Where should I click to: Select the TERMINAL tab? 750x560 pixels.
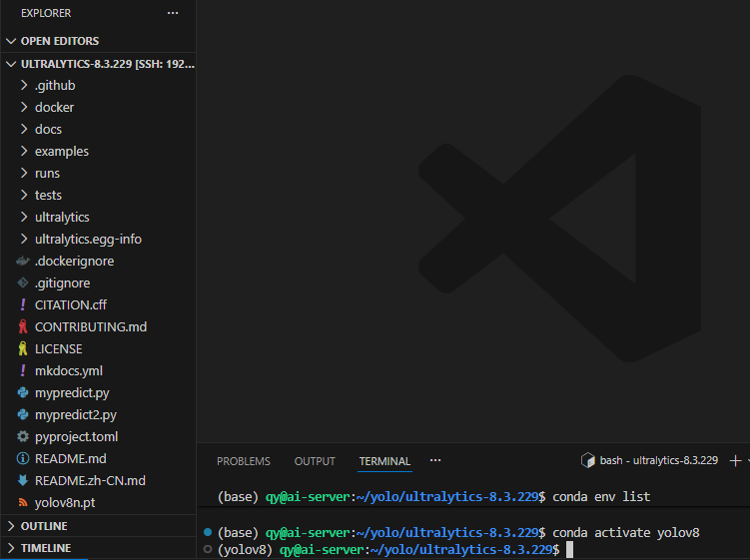[385, 461]
